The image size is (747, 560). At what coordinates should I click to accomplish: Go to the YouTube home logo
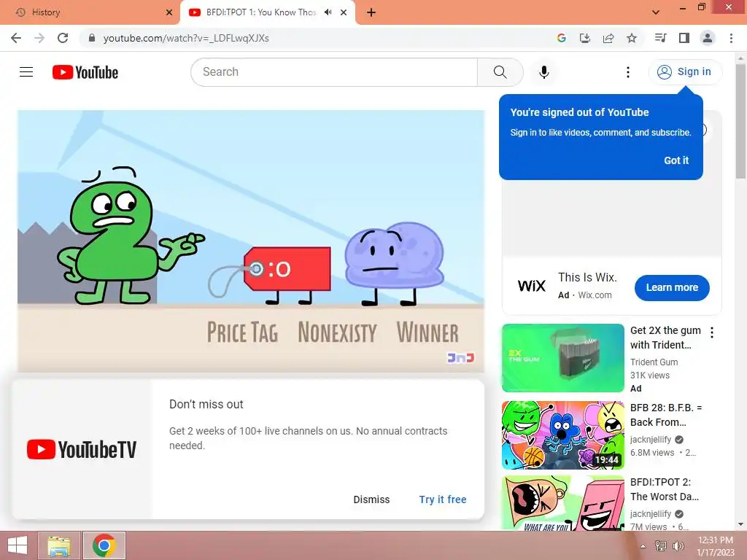coord(85,72)
